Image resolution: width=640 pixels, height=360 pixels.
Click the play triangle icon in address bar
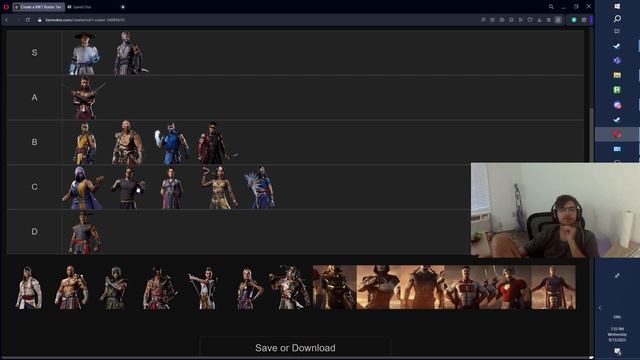coord(521,20)
